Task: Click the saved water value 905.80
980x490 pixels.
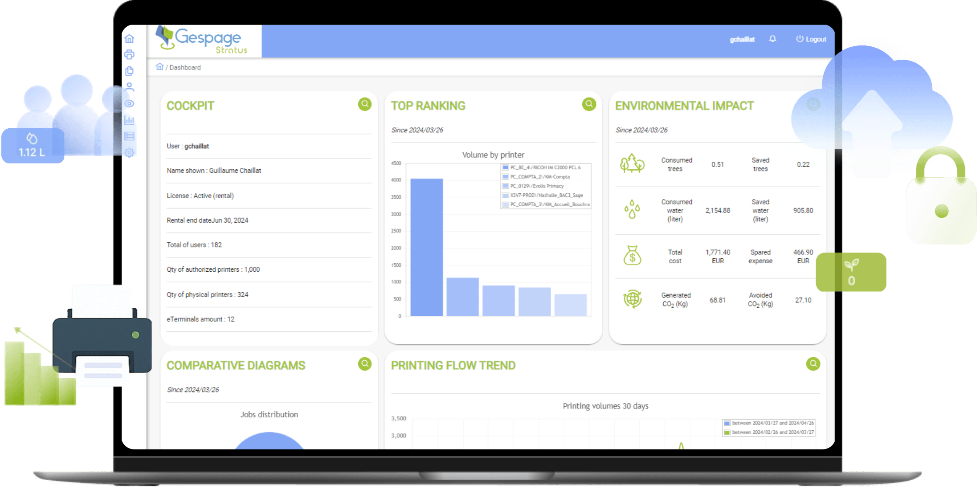Action: coord(803,211)
